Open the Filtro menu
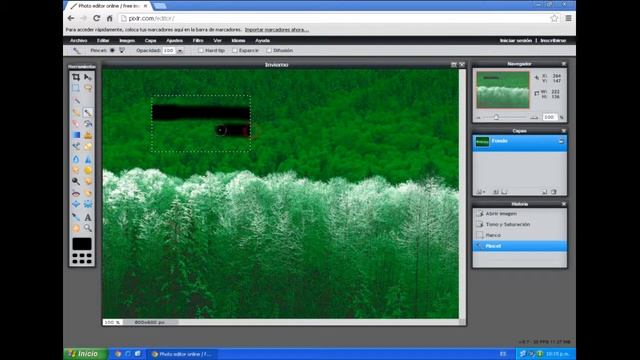Screen dimensions: 640x360 [x=198, y=40]
